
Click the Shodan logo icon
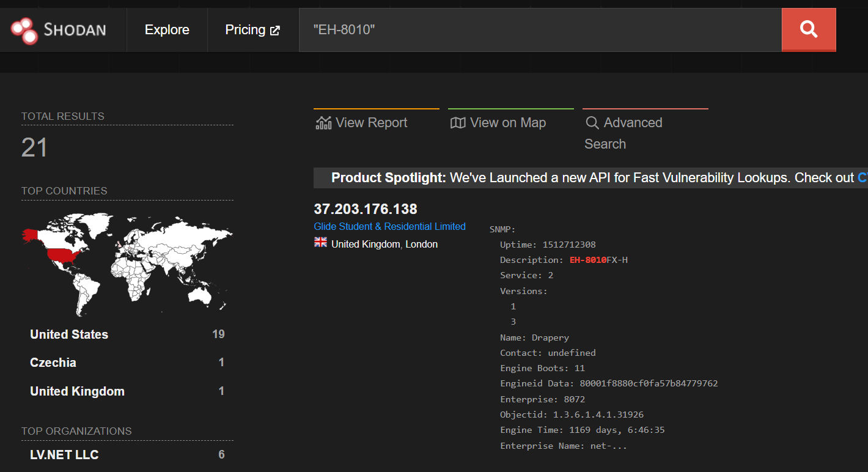[24, 30]
